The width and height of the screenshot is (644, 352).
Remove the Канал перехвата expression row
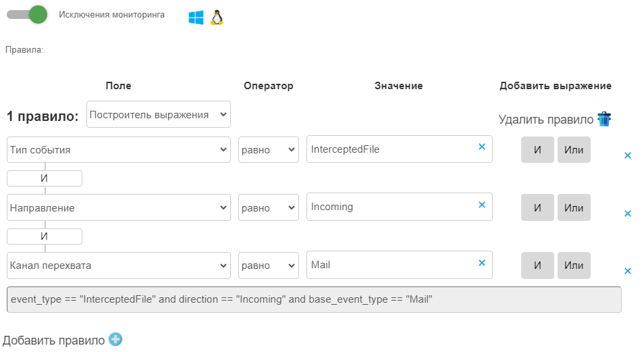[627, 271]
